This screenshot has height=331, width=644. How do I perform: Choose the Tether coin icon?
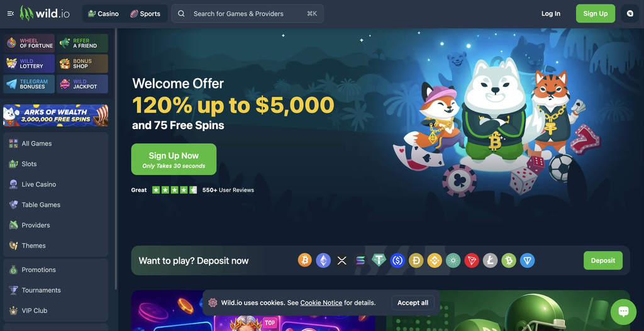pos(379,261)
